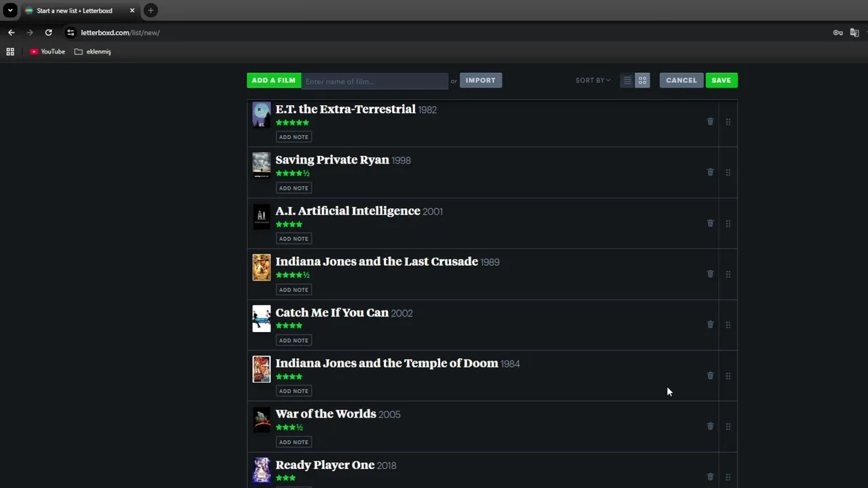
Task: Reload the page
Action: point(48,33)
